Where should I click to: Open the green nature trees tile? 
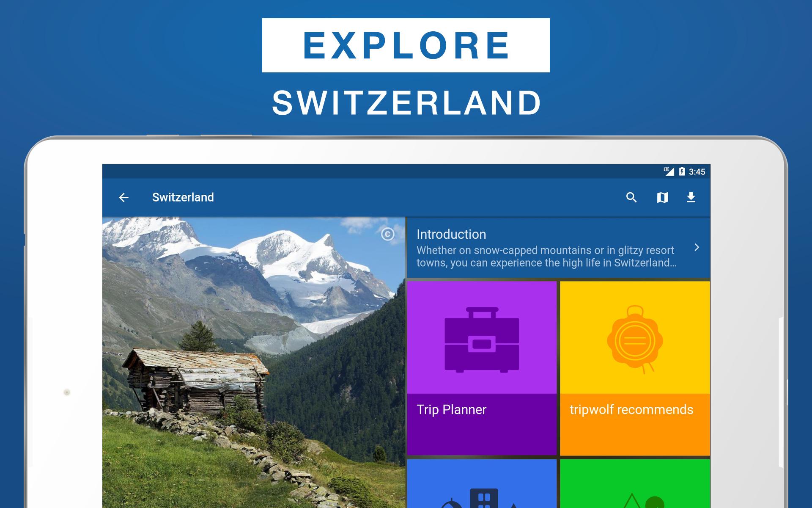click(x=635, y=483)
